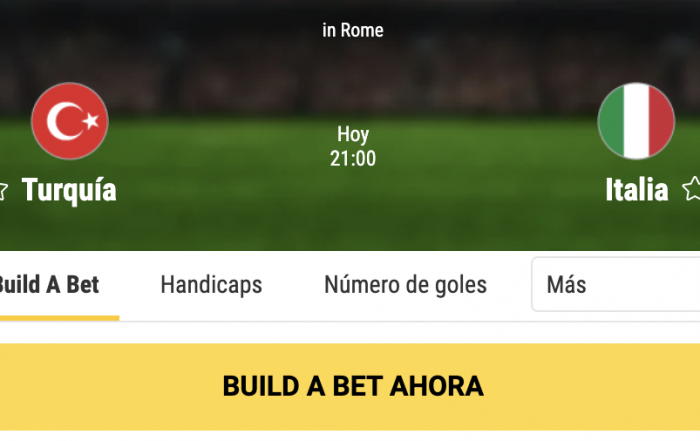Click the white star on the Turkish flag
Viewport: 700px width, 441px height.
coord(91,120)
